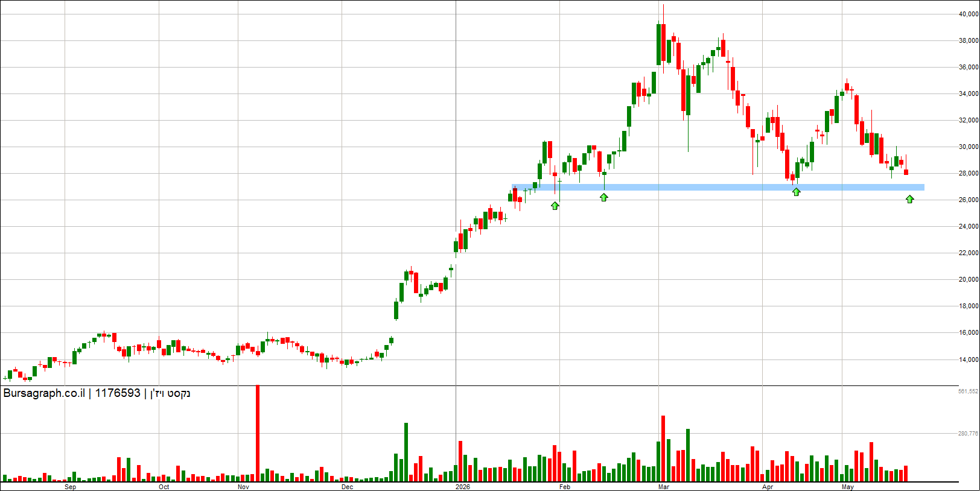
Task: Click the Hebrew stock name נקסט ויז'ן
Action: click(170, 394)
